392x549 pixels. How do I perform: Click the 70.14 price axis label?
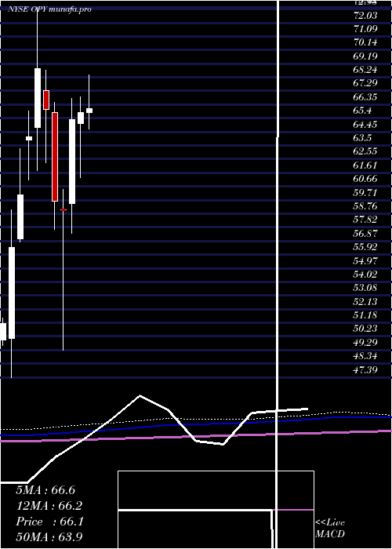point(365,42)
